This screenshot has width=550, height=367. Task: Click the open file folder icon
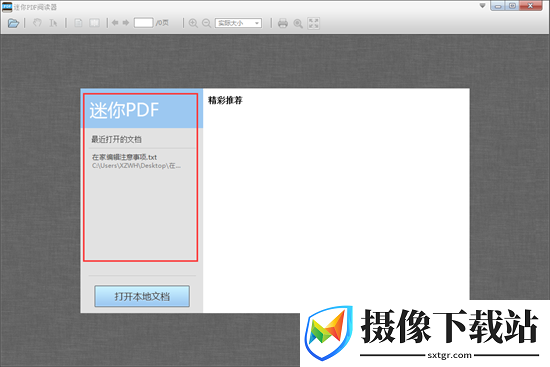coord(13,24)
